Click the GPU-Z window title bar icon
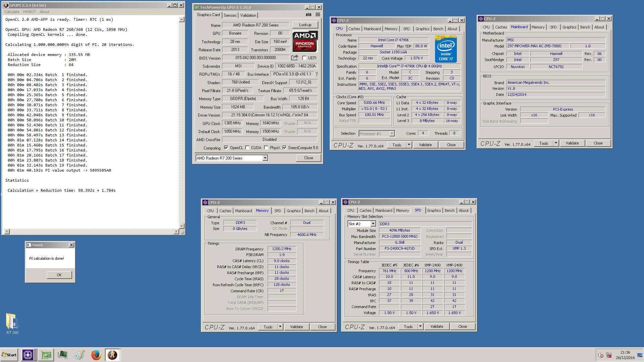The width and height of the screenshot is (644, 362). (197, 7)
